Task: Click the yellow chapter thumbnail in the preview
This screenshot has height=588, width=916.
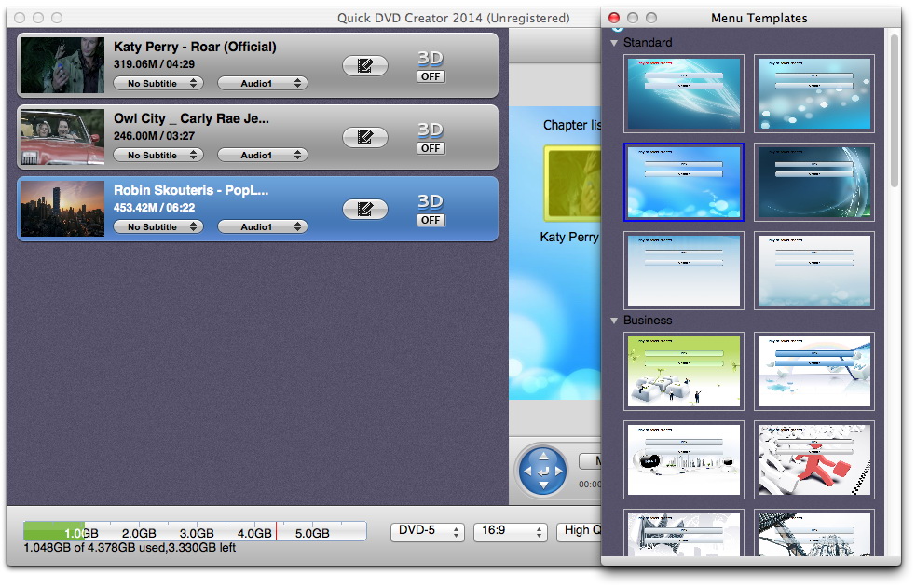Action: 572,184
